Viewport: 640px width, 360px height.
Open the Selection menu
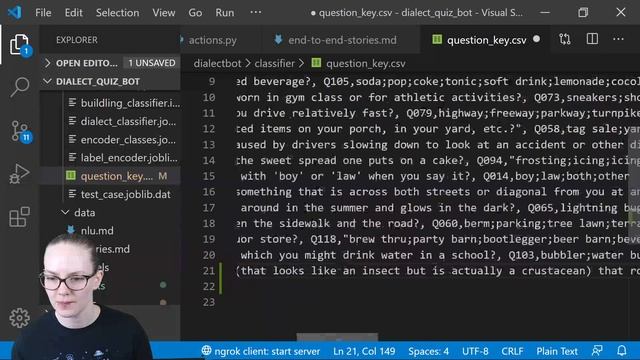click(117, 13)
